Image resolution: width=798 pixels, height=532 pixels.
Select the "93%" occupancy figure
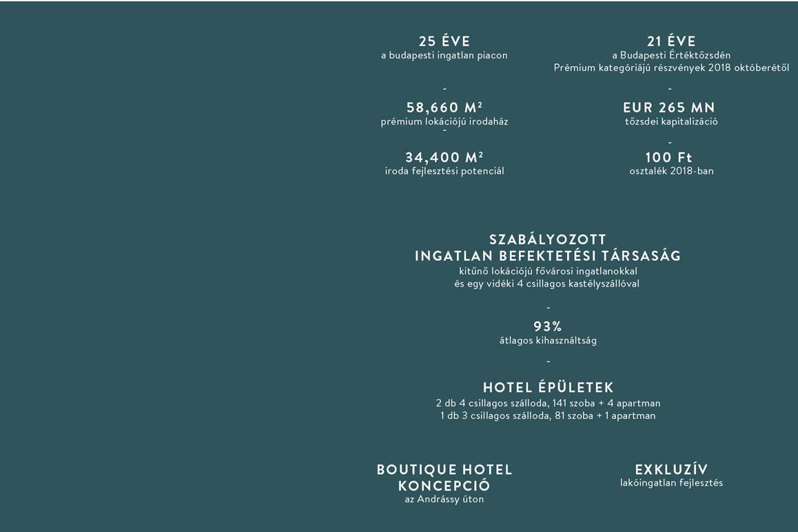pyautogui.click(x=548, y=326)
